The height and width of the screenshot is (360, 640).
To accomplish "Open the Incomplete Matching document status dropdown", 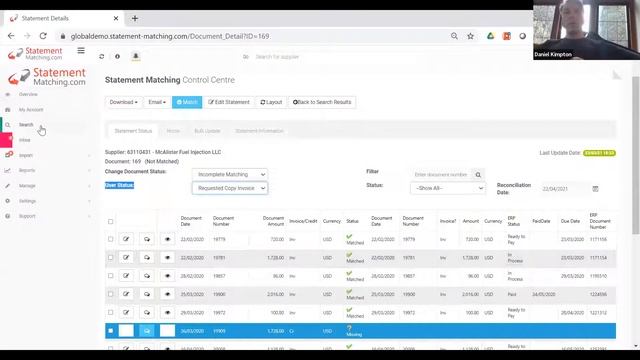I will [x=230, y=174].
